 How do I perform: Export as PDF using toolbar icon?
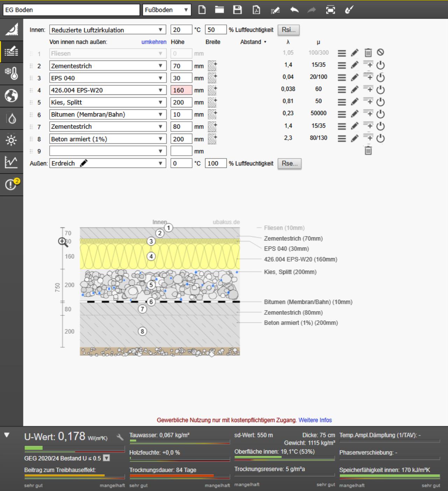256,10
